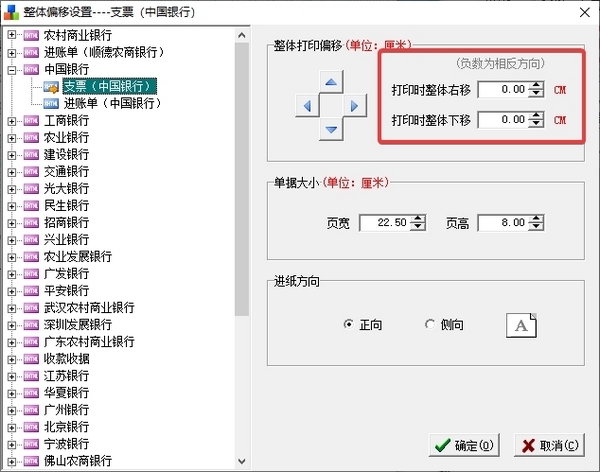The width and height of the screenshot is (600, 472).
Task: Expand the 民生银行 tree node
Action: [11, 206]
